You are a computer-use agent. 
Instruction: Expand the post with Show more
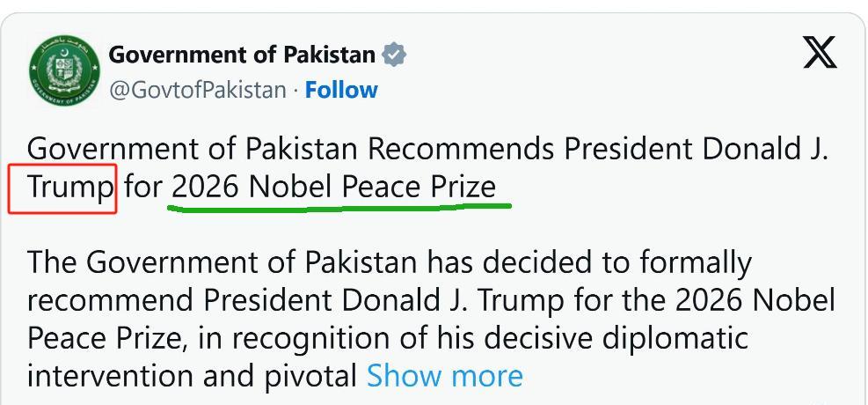(444, 376)
